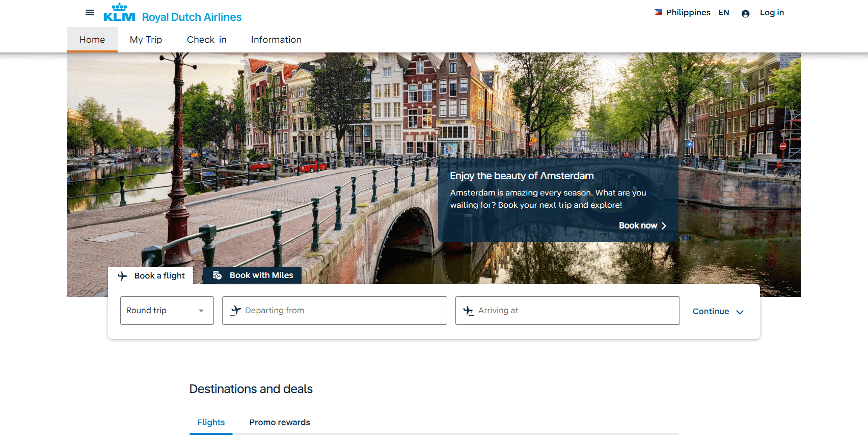This screenshot has width=868, height=445.
Task: Expand the Continue chevron
Action: coord(740,312)
